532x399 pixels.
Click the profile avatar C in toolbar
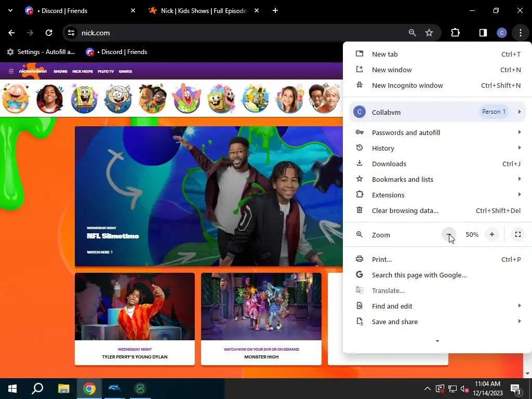[502, 33]
